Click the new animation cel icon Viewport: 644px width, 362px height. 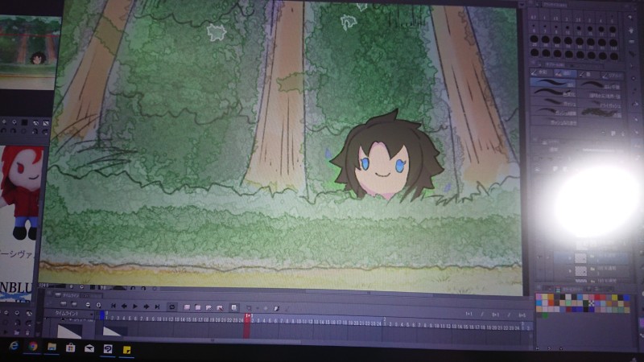pos(198,307)
